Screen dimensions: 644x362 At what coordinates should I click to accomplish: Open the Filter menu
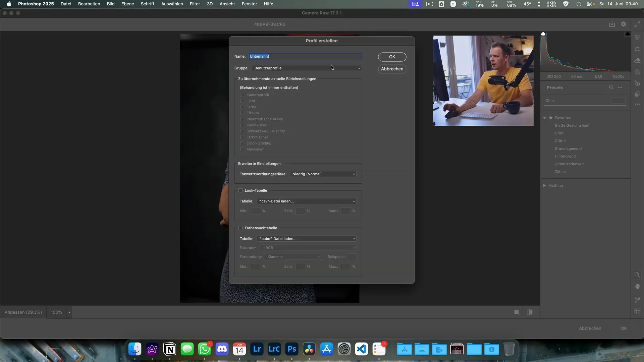click(195, 4)
